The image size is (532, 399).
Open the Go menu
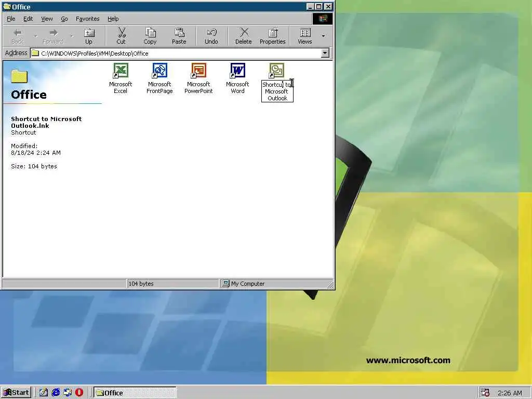click(64, 19)
